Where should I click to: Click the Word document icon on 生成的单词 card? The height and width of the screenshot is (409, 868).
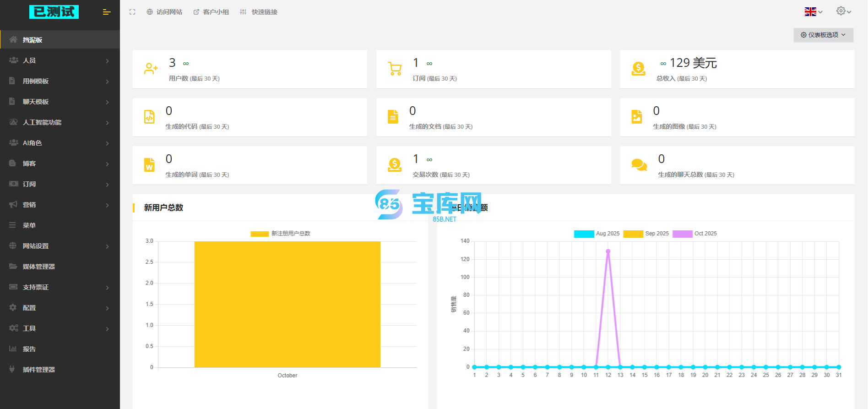click(149, 165)
